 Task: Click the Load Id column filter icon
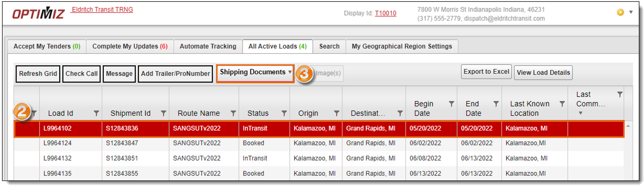pyautogui.click(x=96, y=113)
